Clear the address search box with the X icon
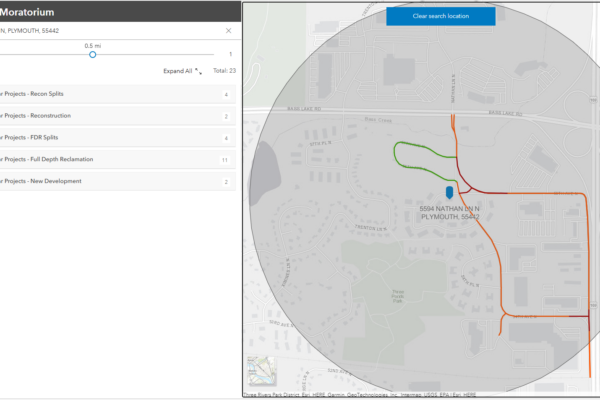The width and height of the screenshot is (600, 400). point(228,31)
